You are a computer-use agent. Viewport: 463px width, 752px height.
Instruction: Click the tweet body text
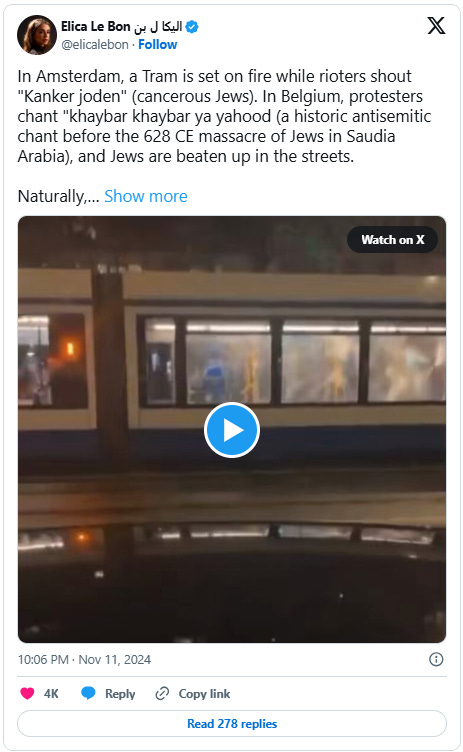click(225, 116)
